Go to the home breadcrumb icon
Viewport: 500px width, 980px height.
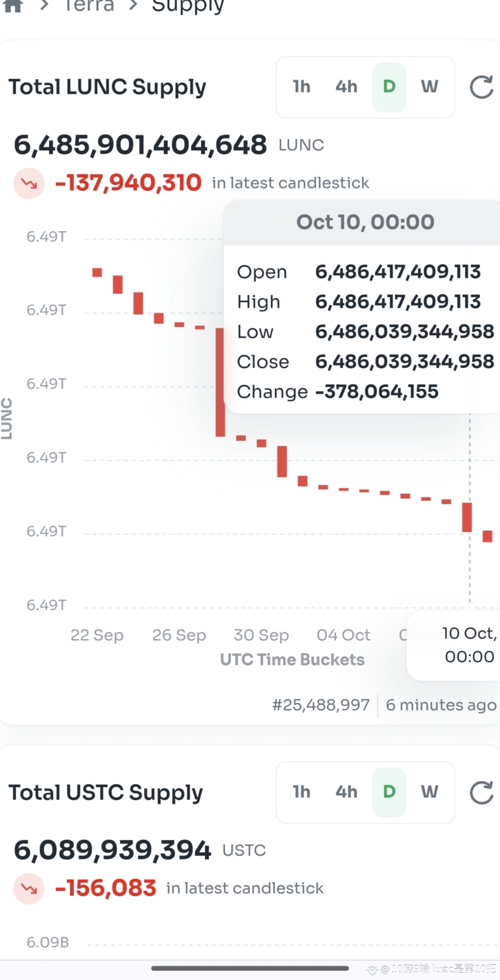tap(13, 6)
